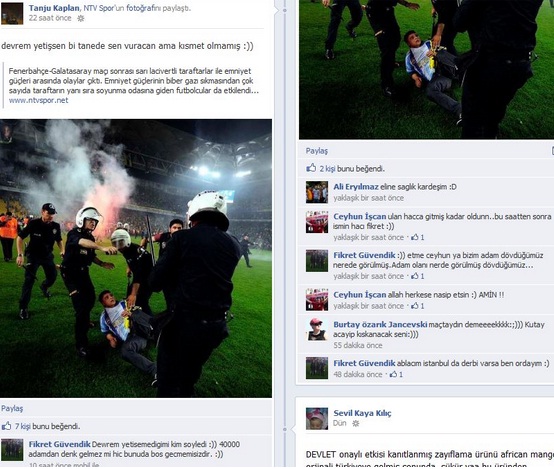The image size is (554, 469).
Task: Click the thumbs-up icon next to 2 kişi
Action: click(311, 168)
